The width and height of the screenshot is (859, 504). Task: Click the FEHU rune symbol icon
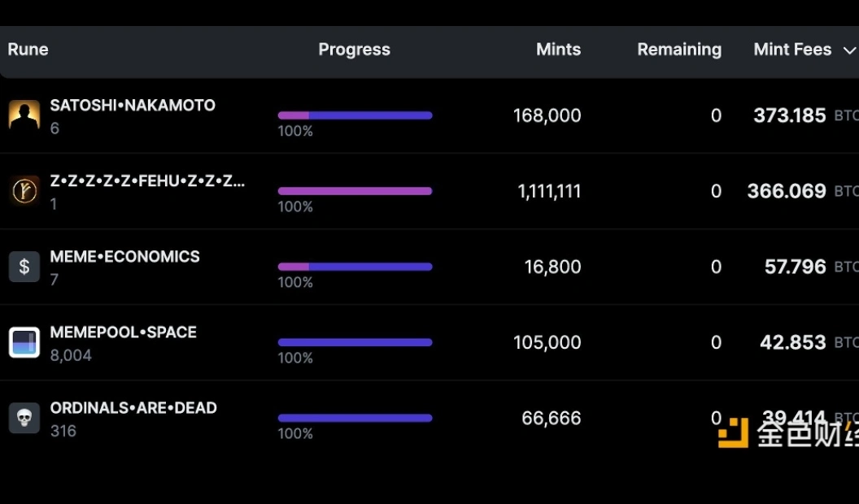tap(24, 191)
